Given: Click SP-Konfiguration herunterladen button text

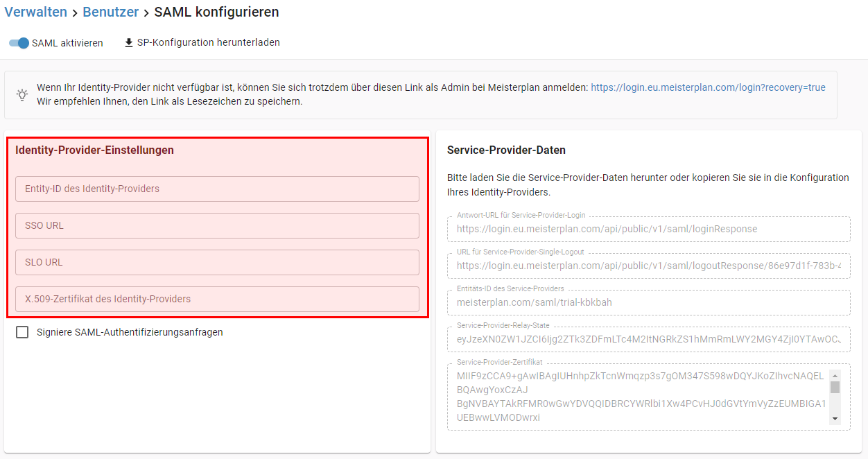Looking at the screenshot, I should click(209, 42).
